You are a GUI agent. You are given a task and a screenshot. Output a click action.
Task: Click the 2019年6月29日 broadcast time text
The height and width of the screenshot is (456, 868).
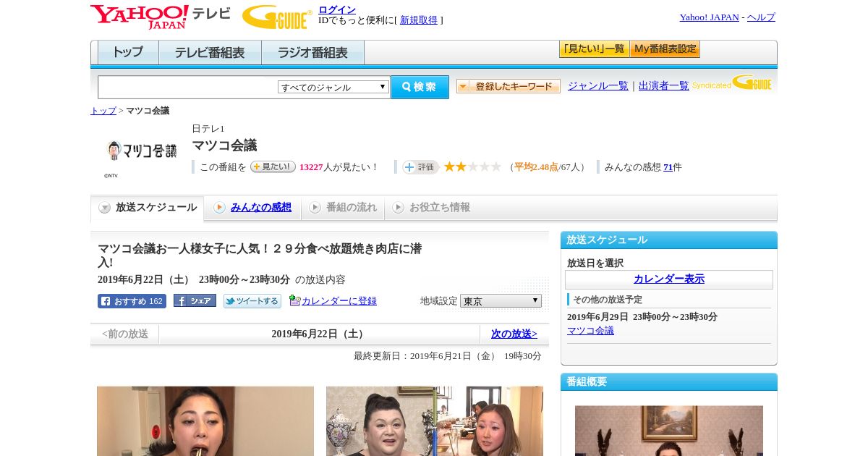pos(642,317)
